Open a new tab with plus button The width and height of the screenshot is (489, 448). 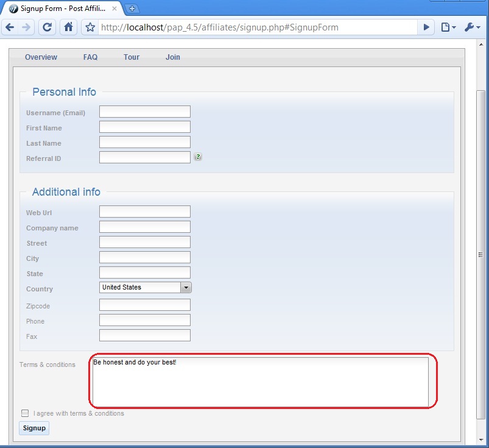point(132,9)
